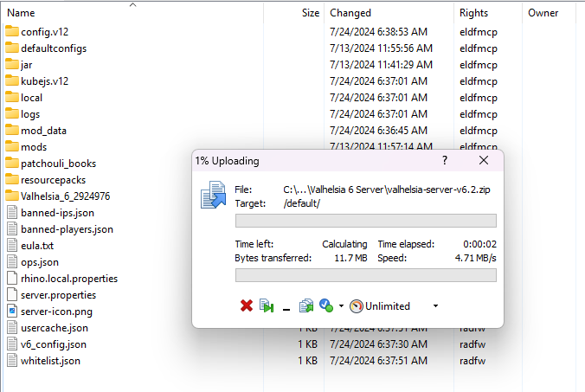Select the eula.txt file icon
Viewport: 585px width, 392px height.
(12, 245)
